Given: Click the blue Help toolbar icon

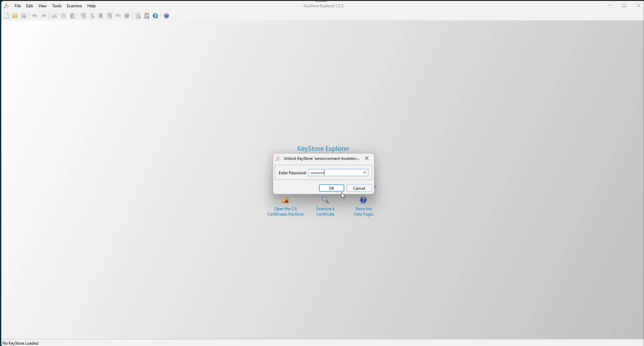Looking at the screenshot, I should [167, 16].
